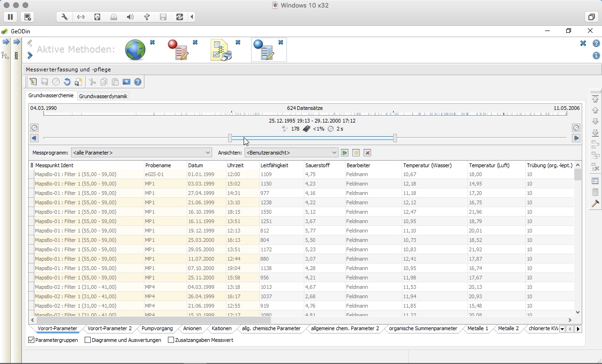Apply the view with green play grid icon
The image size is (602, 364).
(x=345, y=153)
